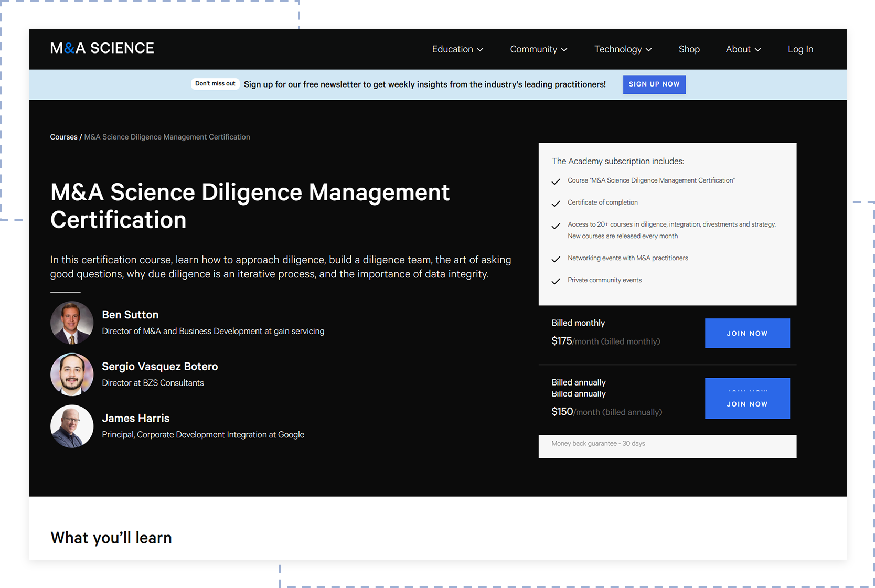Open the Courses breadcrumb link
Image resolution: width=875 pixels, height=588 pixels.
63,137
